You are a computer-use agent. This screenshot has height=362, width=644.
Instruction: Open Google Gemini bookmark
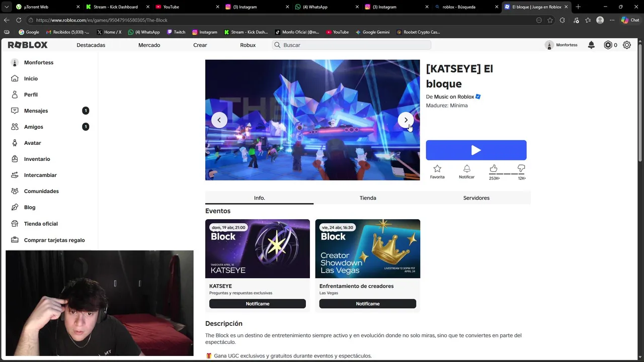point(372,32)
